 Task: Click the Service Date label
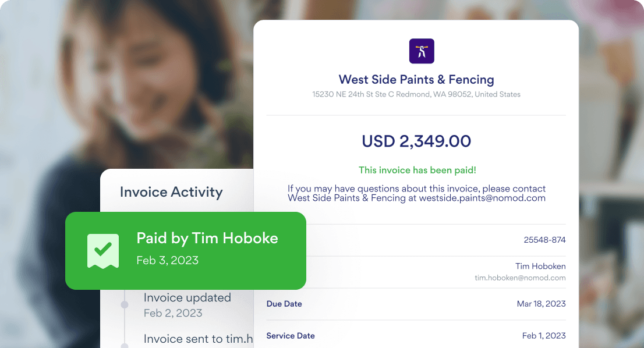[x=291, y=336]
